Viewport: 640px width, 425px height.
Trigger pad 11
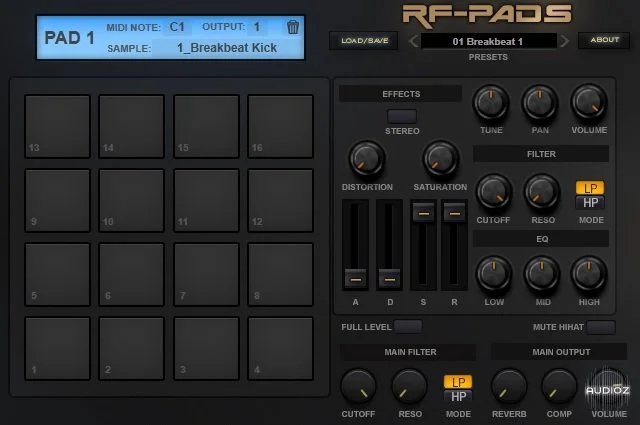point(206,200)
